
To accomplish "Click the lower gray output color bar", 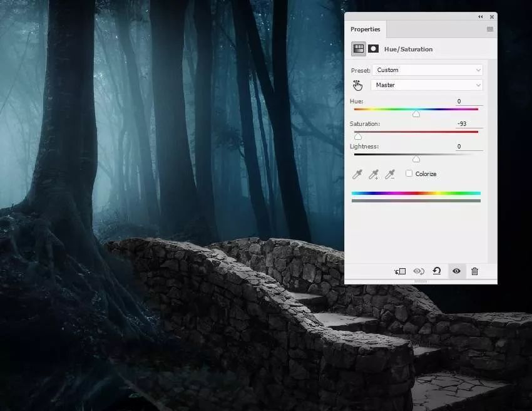I will click(416, 200).
